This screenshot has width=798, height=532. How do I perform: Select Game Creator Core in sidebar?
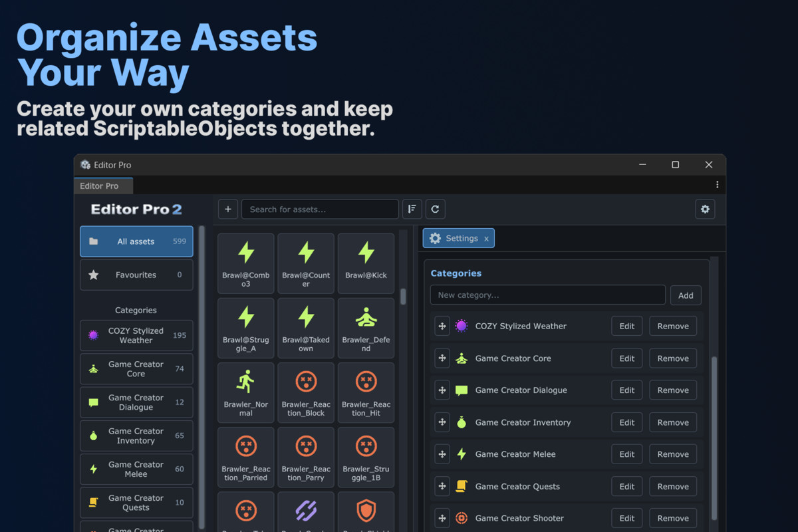pyautogui.click(x=136, y=369)
